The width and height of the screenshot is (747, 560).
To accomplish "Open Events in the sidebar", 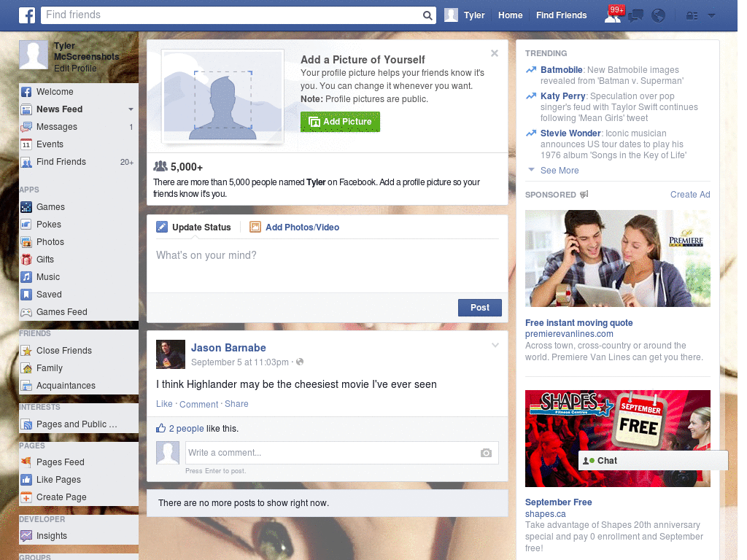I will 79,144.
